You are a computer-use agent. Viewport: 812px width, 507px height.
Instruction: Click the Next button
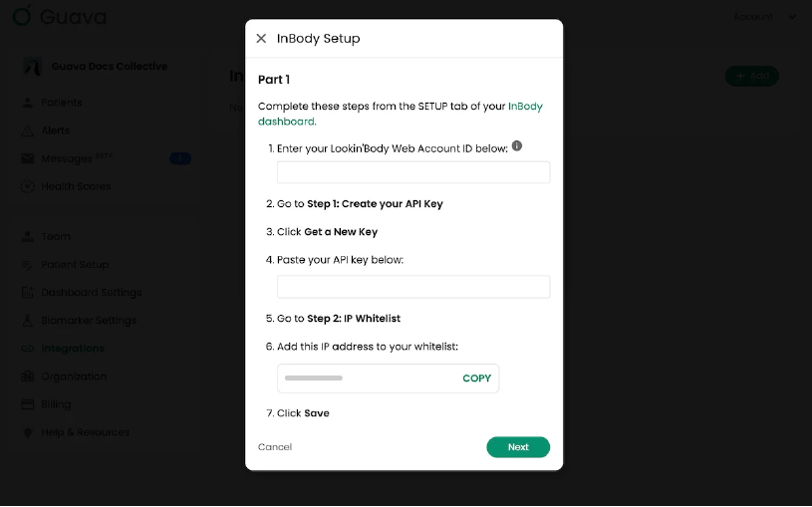point(518,447)
